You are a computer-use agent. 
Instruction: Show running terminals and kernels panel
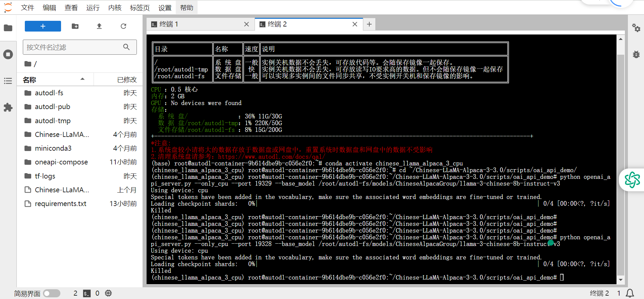8,54
